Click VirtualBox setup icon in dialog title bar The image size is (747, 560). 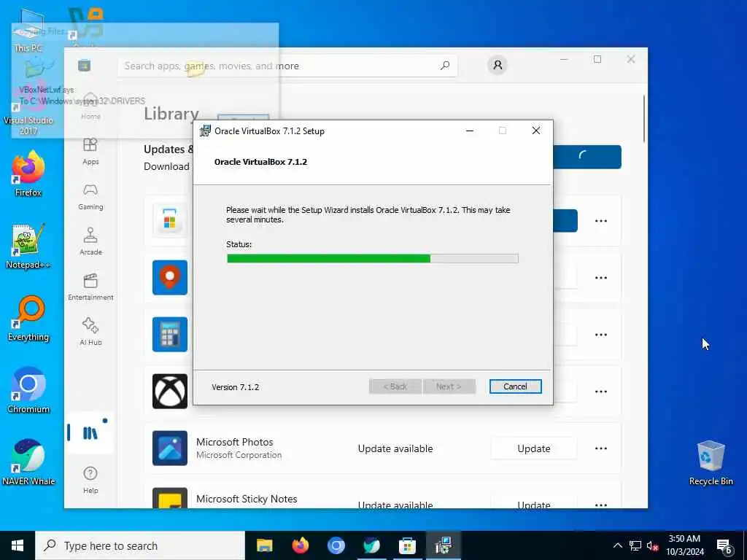click(205, 131)
